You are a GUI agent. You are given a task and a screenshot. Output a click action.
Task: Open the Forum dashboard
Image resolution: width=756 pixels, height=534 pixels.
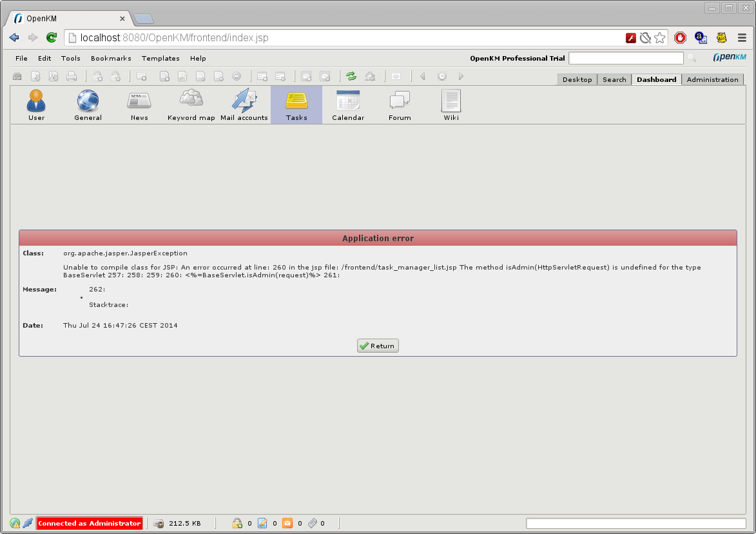400,104
